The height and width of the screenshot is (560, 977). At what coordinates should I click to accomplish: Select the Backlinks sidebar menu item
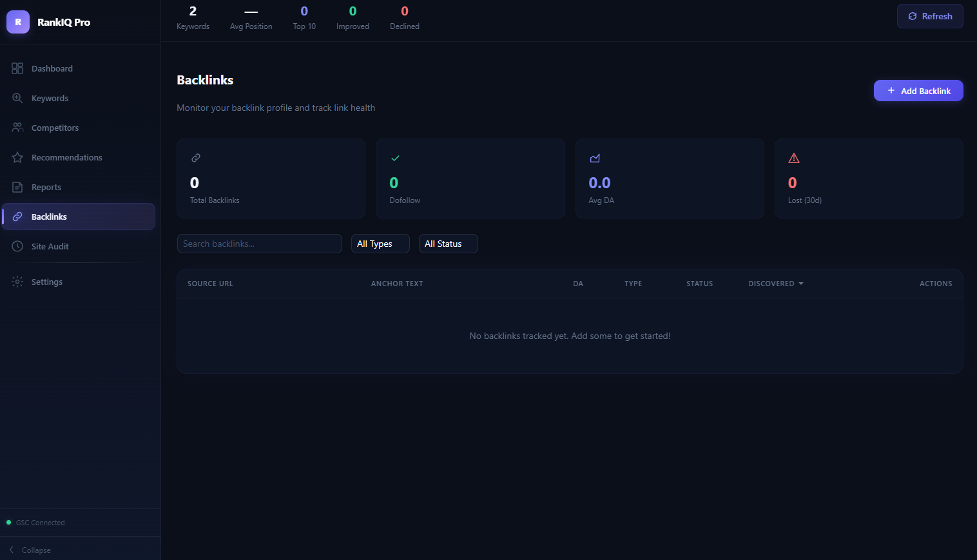(79, 217)
